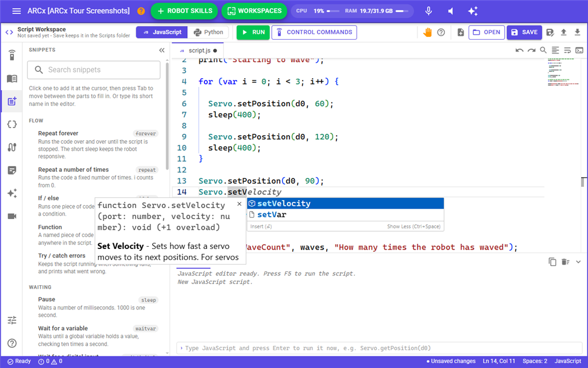
Task: Choose setVelocity from the autocomplete list
Action: (x=345, y=204)
